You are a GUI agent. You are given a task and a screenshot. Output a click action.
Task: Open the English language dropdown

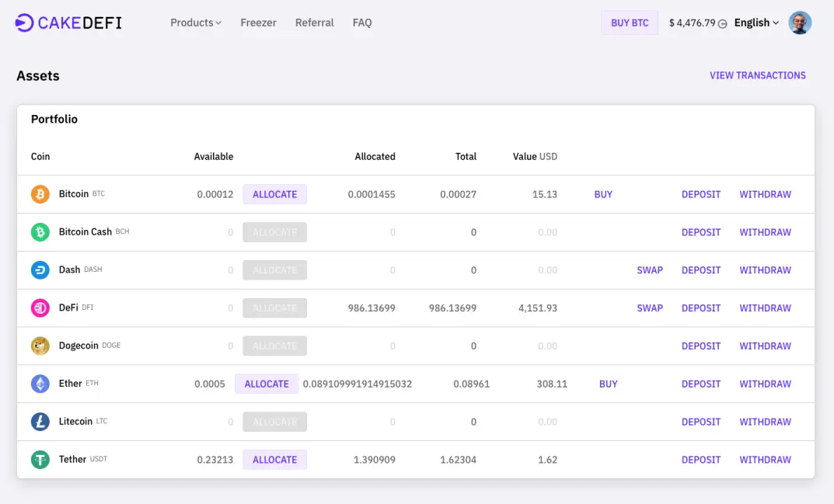tap(756, 23)
